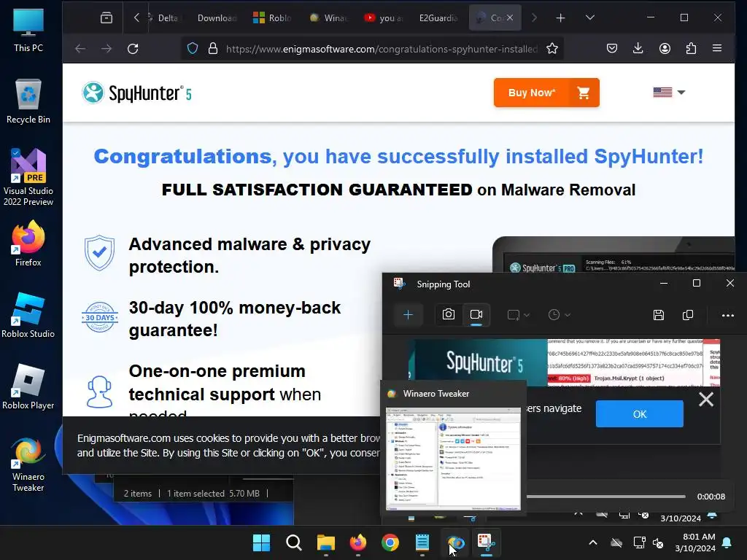Open Google Chrome from taskbar
747x560 pixels.
click(x=390, y=542)
